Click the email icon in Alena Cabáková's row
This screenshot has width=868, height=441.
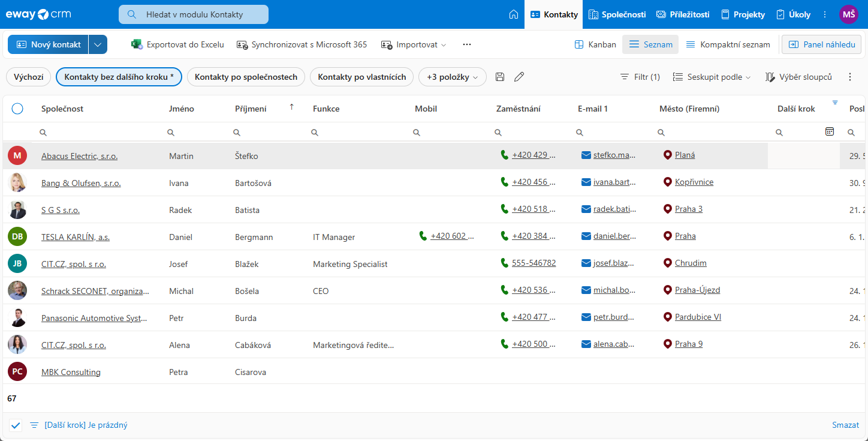(x=586, y=344)
